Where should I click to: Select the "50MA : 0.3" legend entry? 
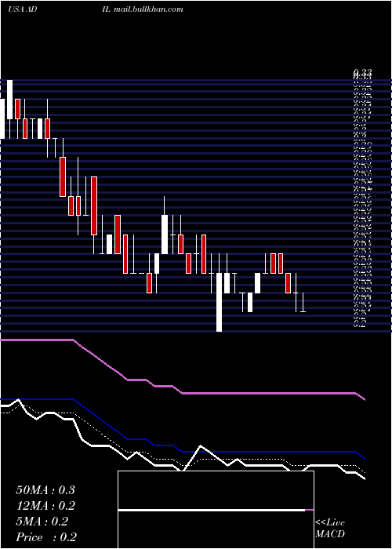click(x=45, y=490)
